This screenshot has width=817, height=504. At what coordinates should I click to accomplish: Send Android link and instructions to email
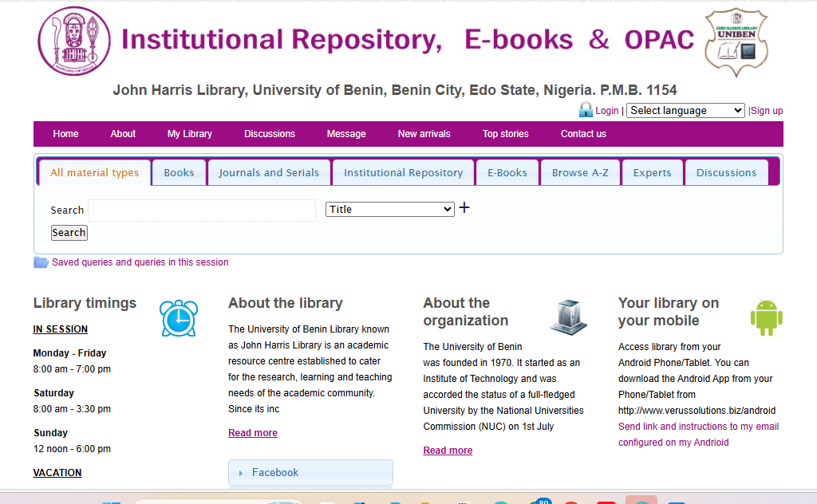698,435
